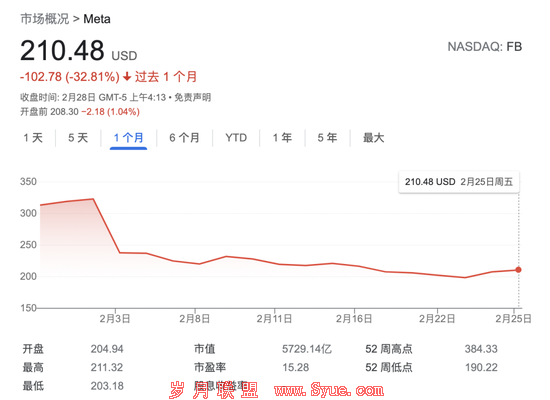The width and height of the screenshot is (550, 400).
Task: Click the 开盘 value 204.94
Action: [x=107, y=349]
